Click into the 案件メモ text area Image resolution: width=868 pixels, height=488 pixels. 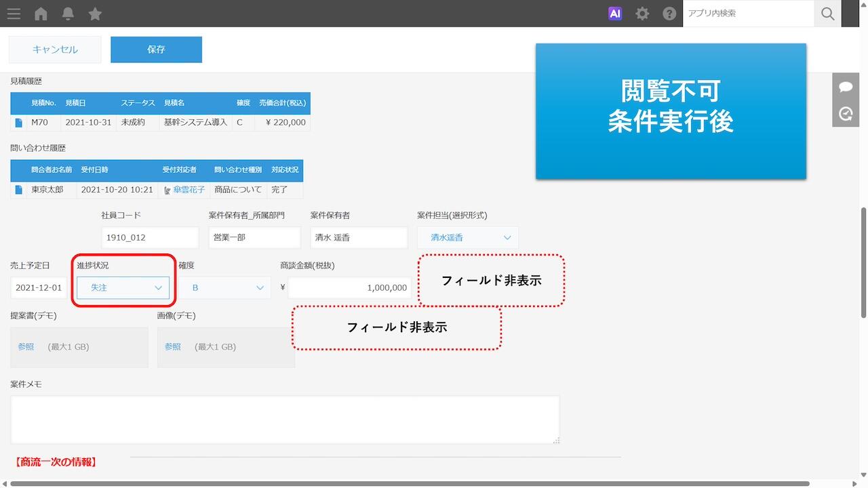[x=285, y=420]
